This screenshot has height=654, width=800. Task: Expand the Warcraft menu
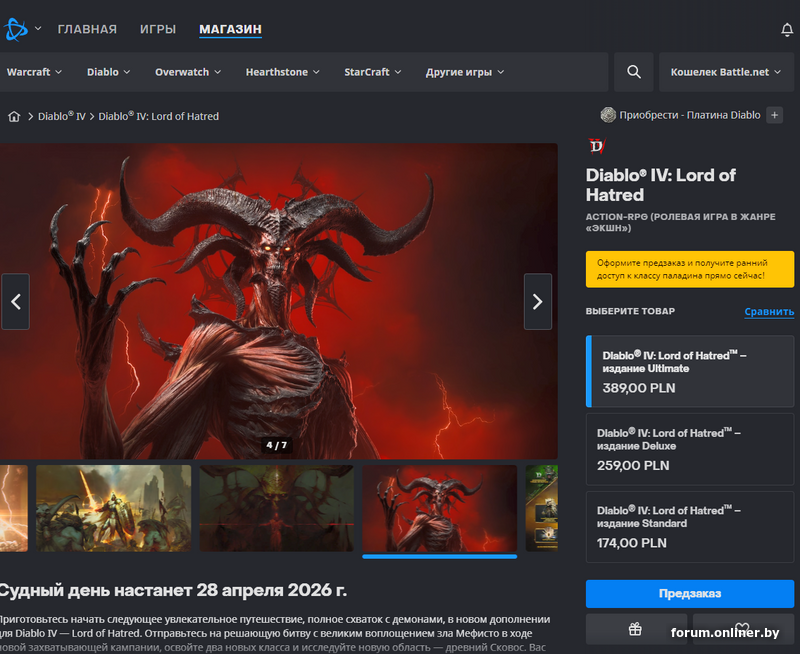pos(34,72)
